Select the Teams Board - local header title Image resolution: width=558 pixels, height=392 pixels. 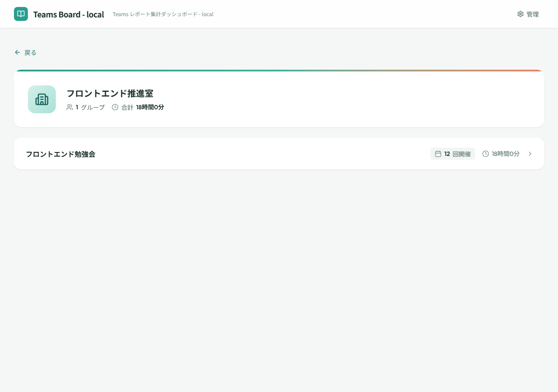point(68,14)
